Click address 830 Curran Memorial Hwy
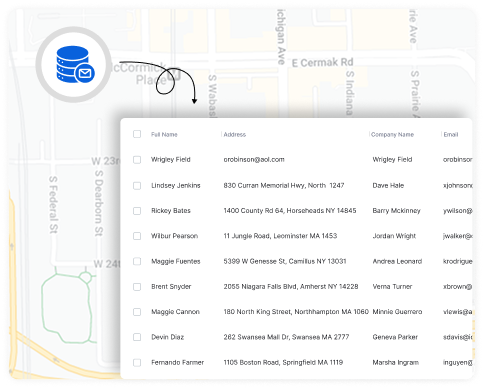484x388 pixels. click(x=284, y=186)
